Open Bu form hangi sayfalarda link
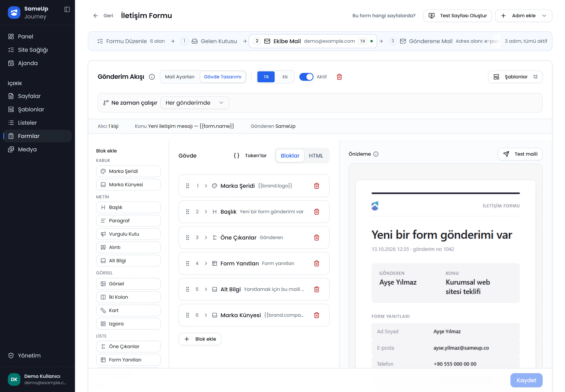The image size is (565, 392). [384, 16]
